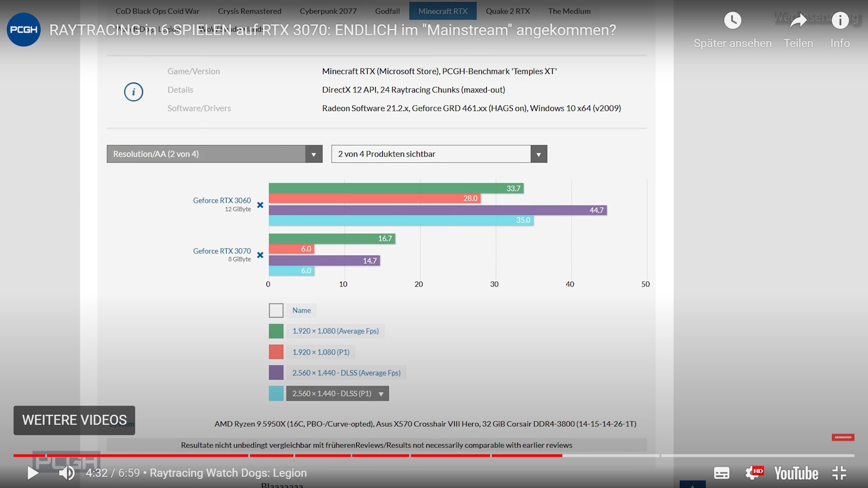Open the 2 von 4 Produkten sichtbar dropdown
This screenshot has height=488, width=868.
(538, 154)
